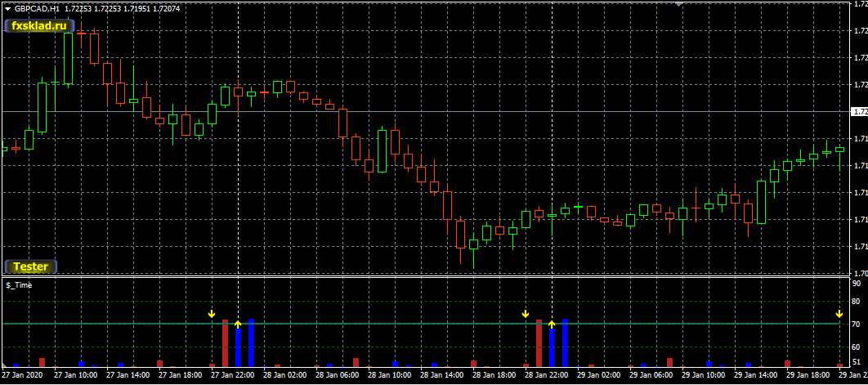
Task: Open the chart menu triangle beside GBPCAD,H1
Action: [x=7, y=9]
